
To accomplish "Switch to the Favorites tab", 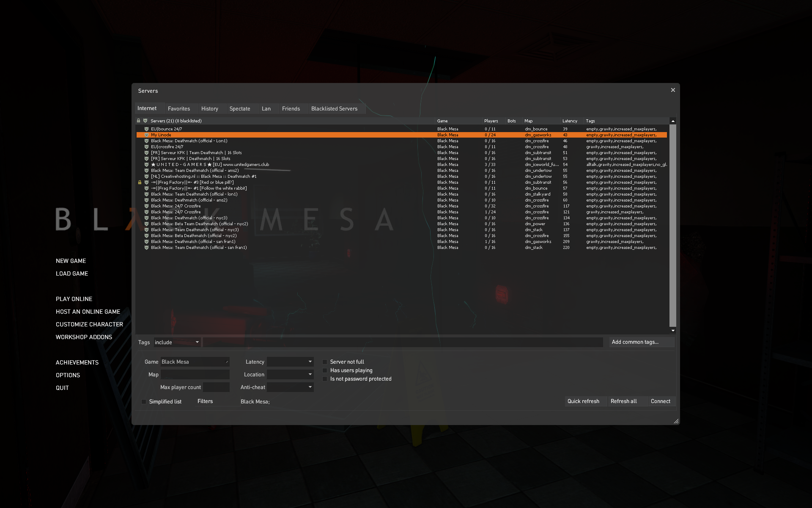I will coord(179,109).
